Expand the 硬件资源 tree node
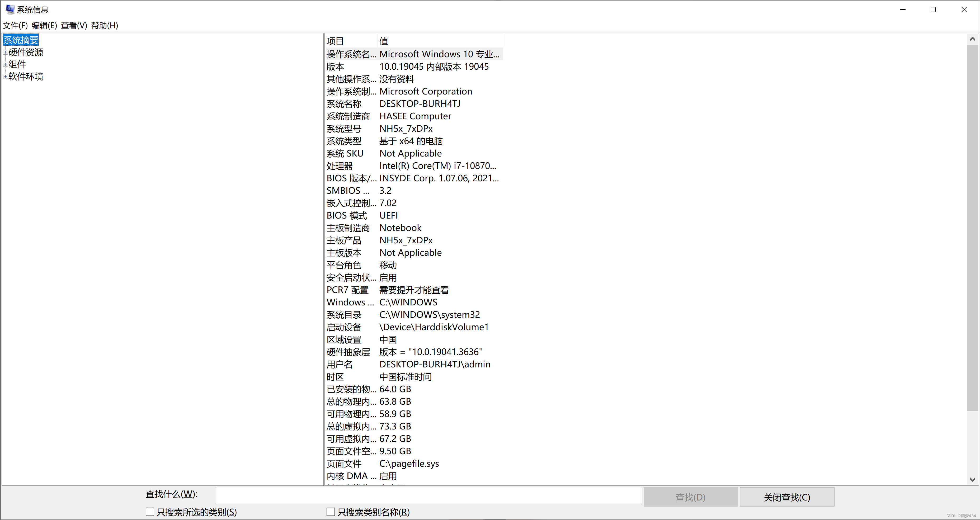 pos(5,52)
